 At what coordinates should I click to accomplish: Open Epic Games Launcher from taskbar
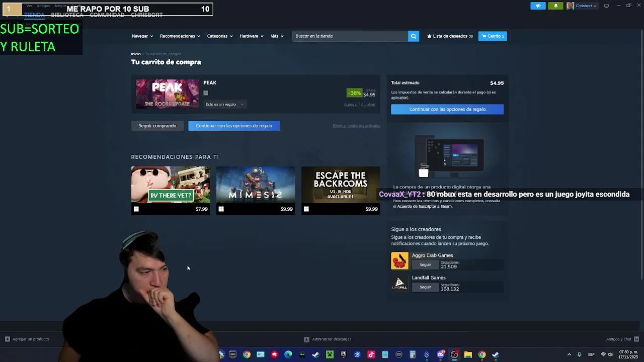pos(344,354)
